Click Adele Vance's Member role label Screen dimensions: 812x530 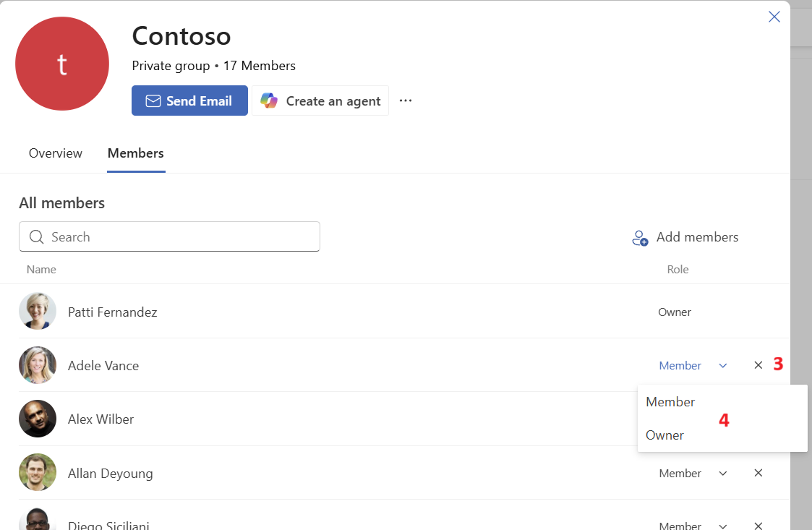pyautogui.click(x=680, y=366)
